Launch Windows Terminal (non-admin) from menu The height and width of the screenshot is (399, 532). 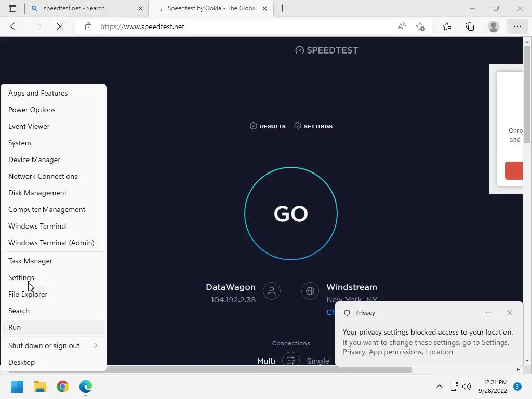click(x=54, y=226)
